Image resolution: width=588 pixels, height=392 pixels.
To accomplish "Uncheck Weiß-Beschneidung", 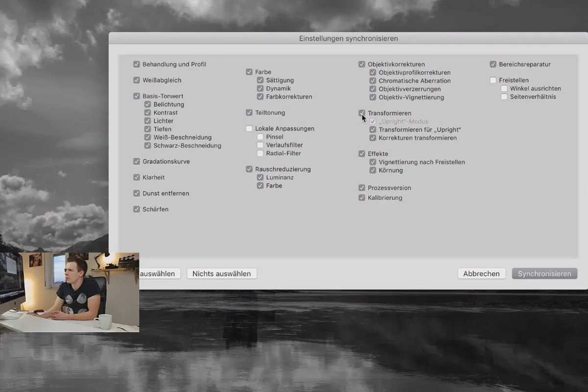I will pos(147,137).
